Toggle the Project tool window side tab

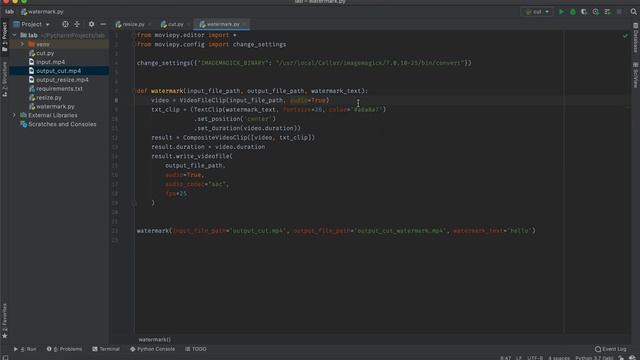tap(4, 37)
